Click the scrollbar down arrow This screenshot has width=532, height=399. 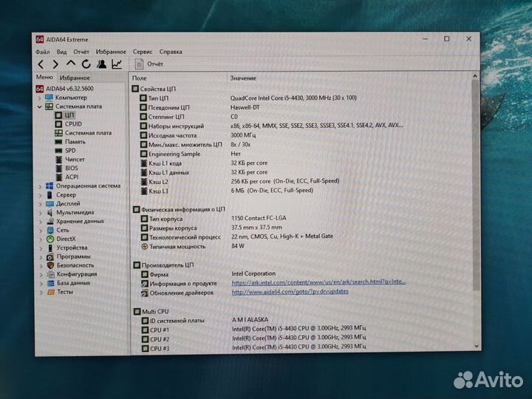(x=477, y=346)
